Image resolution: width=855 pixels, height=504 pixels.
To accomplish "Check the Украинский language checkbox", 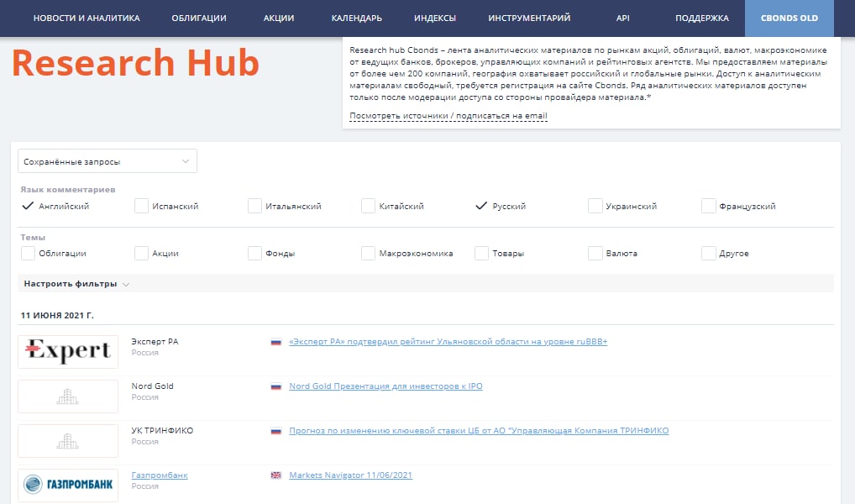I will [x=595, y=206].
